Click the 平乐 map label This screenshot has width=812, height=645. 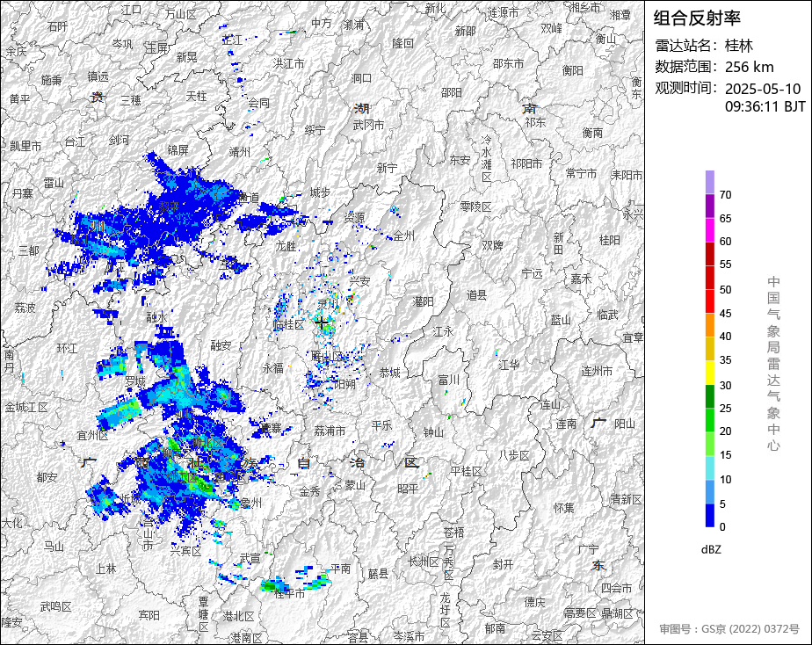coord(382,425)
